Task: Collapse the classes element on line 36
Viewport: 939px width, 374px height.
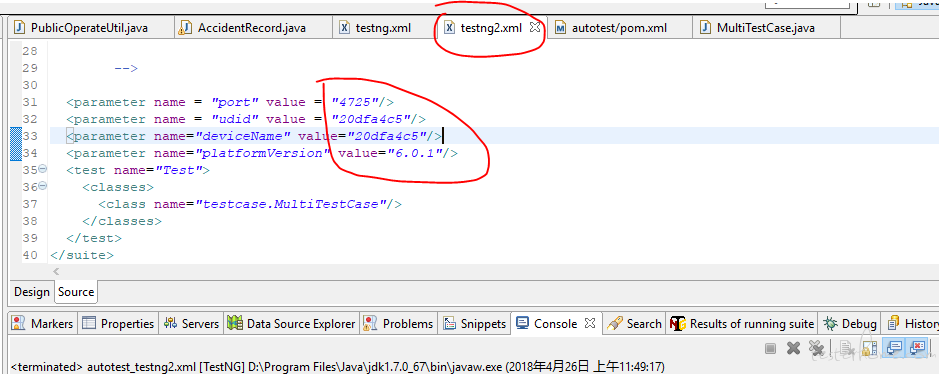Action: [43, 187]
